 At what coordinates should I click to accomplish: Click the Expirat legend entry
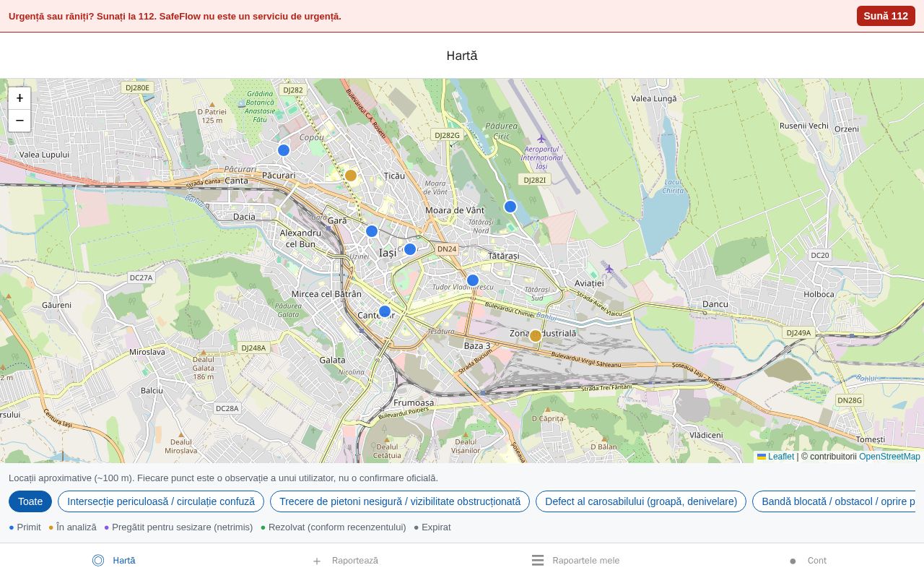432,527
